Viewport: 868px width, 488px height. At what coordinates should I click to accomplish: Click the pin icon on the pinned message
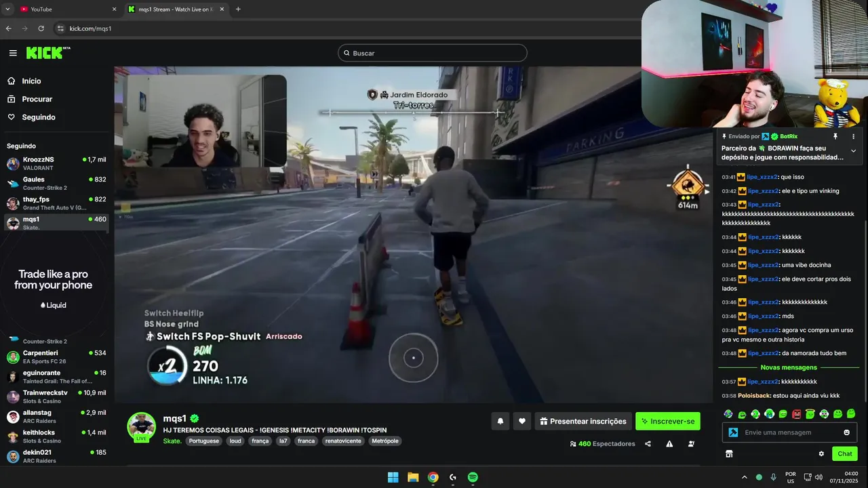[x=835, y=136]
